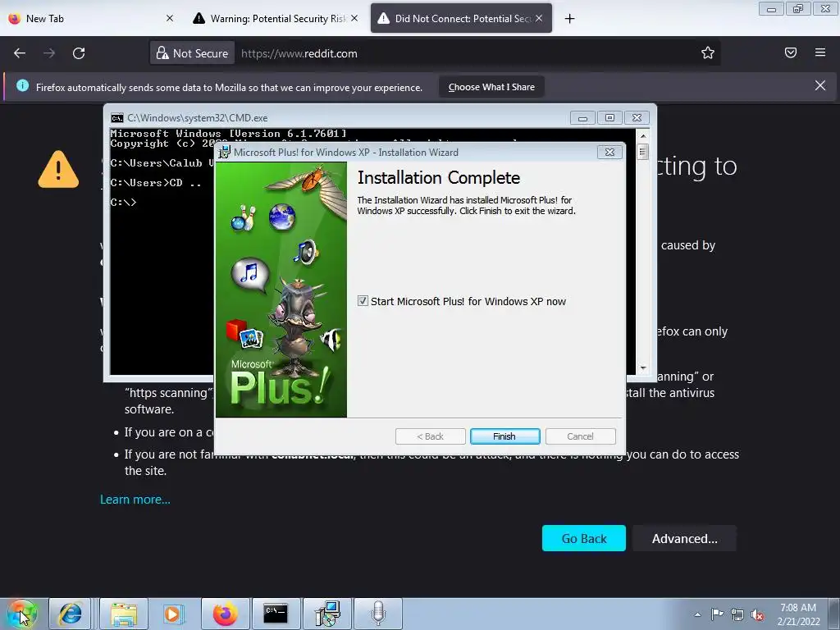Click the wizard title bar installer icon
The width and height of the screenshot is (840, 630).
pyautogui.click(x=224, y=152)
